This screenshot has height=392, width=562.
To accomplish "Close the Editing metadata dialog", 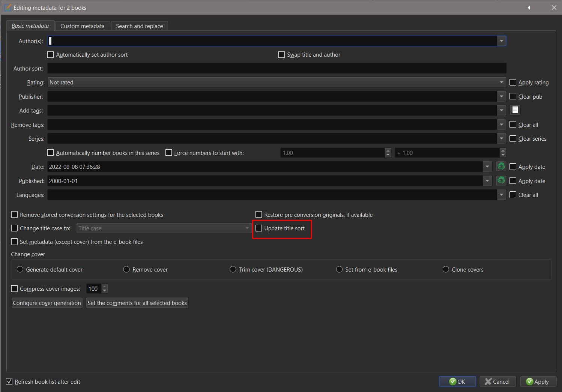I will (554, 8).
